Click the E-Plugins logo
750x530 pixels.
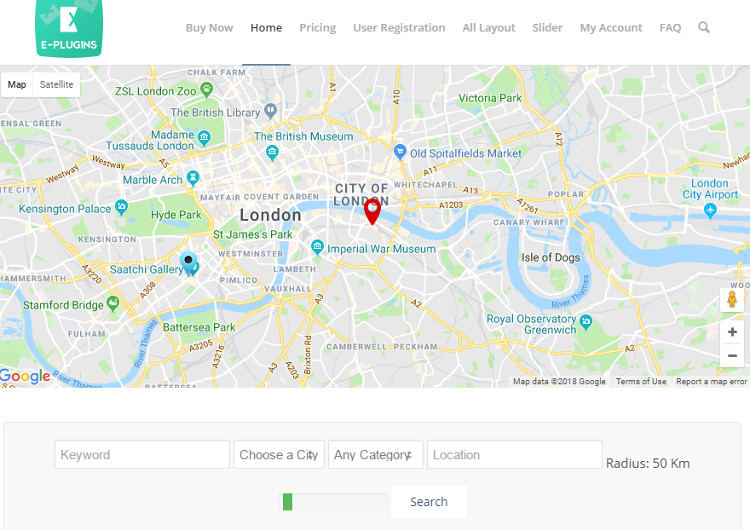pyautogui.click(x=69, y=27)
